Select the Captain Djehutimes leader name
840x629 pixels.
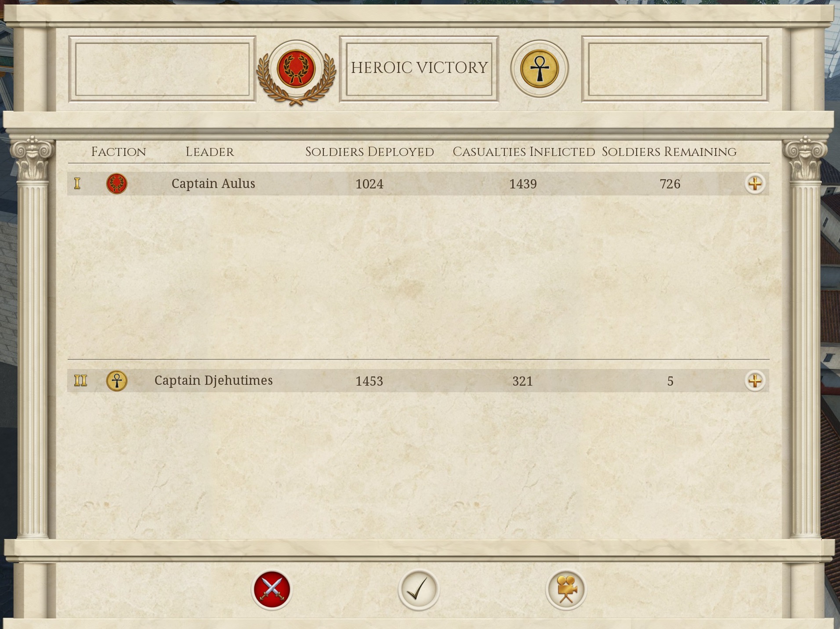click(214, 380)
